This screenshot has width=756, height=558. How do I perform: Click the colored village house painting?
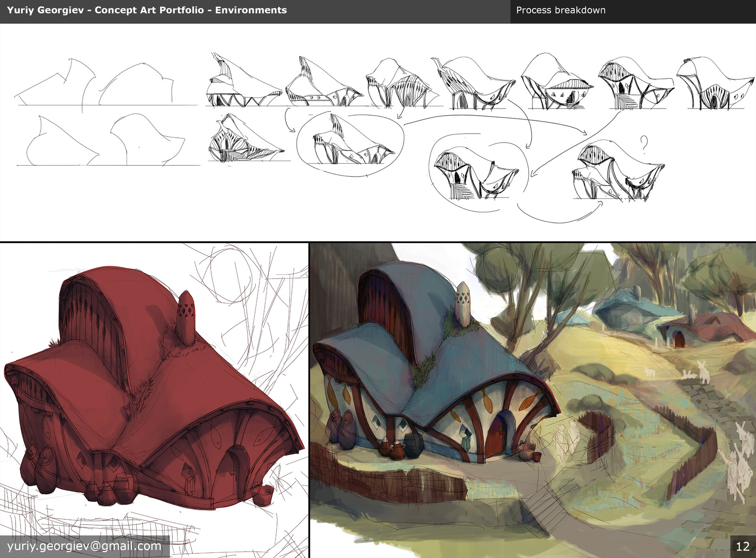coord(533,400)
